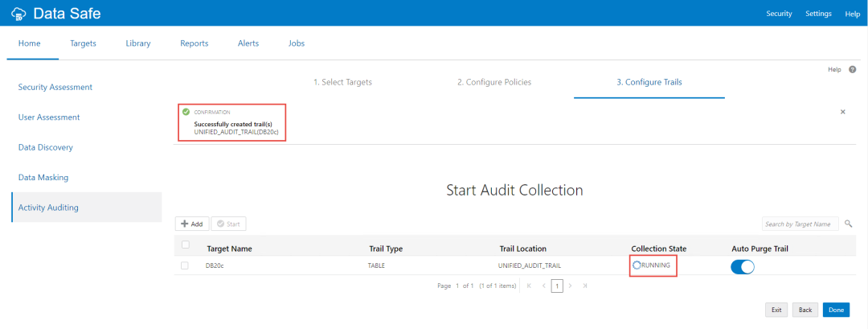The image size is (868, 329).
Task: Click the Done button
Action: coord(836,310)
